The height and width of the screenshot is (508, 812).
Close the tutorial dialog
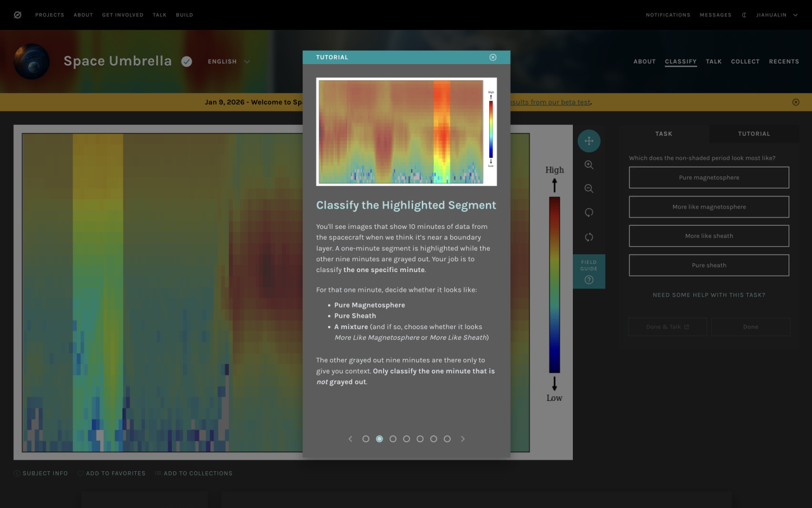point(493,57)
